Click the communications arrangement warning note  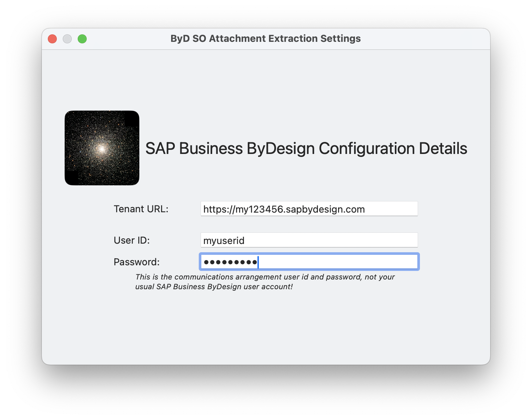[265, 282]
